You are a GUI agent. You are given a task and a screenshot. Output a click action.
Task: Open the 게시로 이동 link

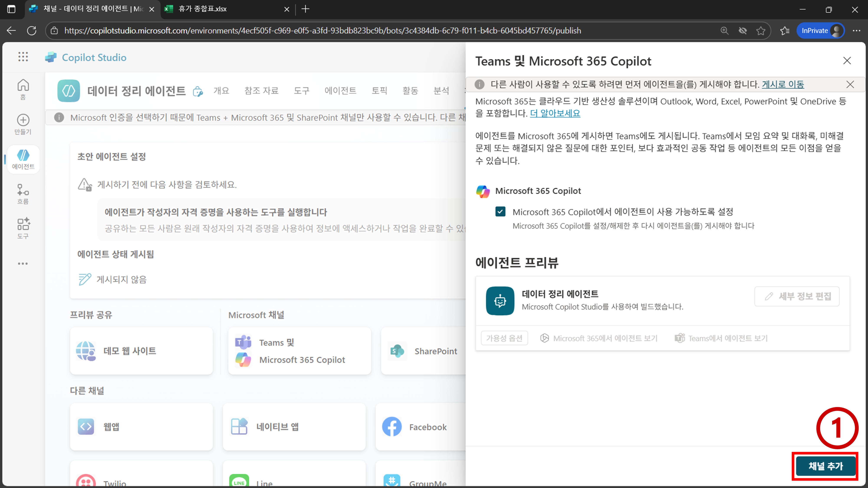point(783,84)
